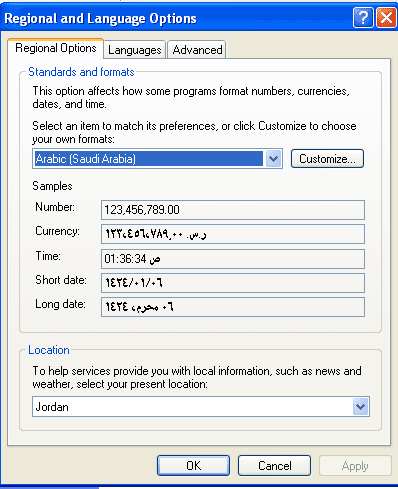This screenshot has width=398, height=489.
Task: Dismiss the dialog with Cancel
Action: point(274,465)
